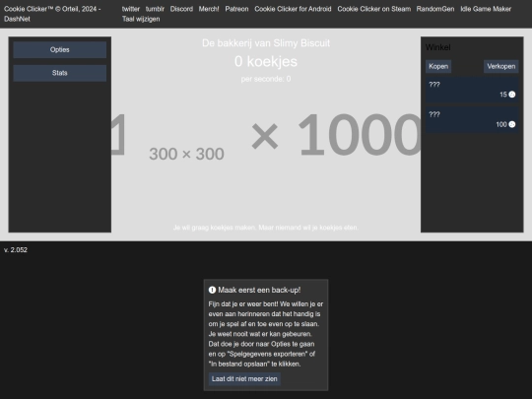Open the Idle Game Maker link
This screenshot has height=399, width=532.
pos(486,9)
